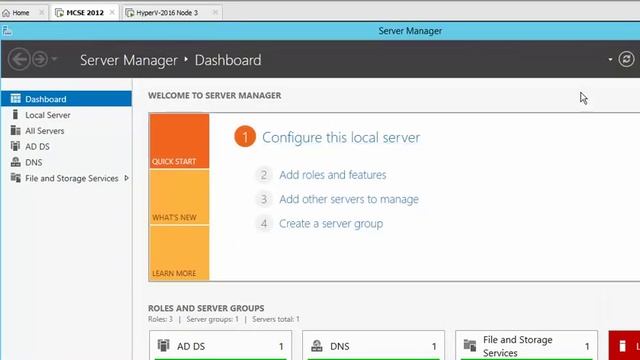Open navigation history dropdown beside forward arrow

pyautogui.click(x=54, y=59)
